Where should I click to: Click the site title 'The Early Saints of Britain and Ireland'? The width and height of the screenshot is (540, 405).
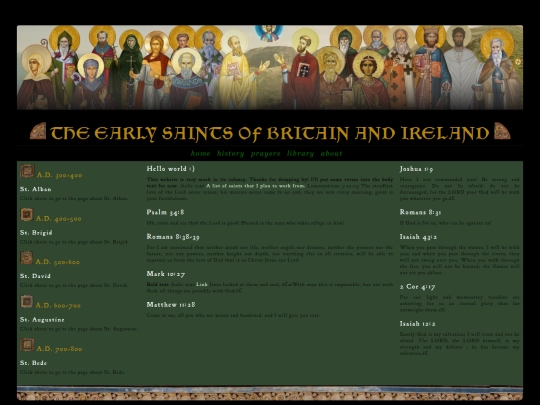click(x=270, y=133)
